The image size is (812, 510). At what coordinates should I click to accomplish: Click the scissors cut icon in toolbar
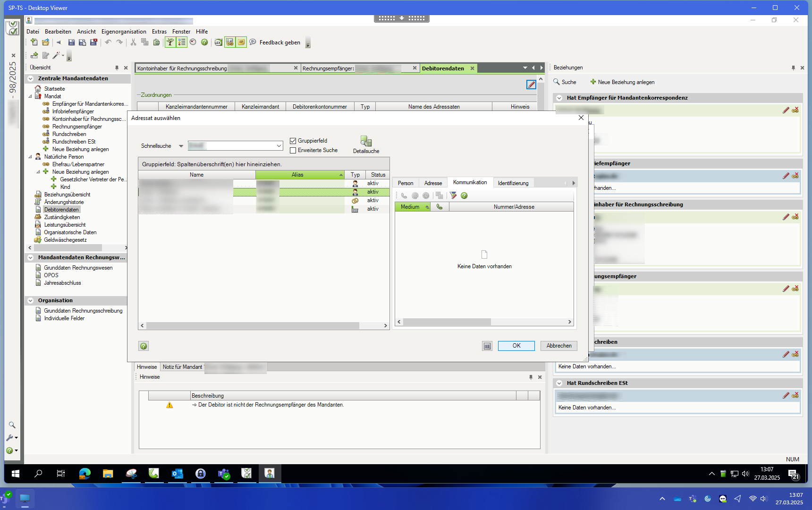(133, 42)
